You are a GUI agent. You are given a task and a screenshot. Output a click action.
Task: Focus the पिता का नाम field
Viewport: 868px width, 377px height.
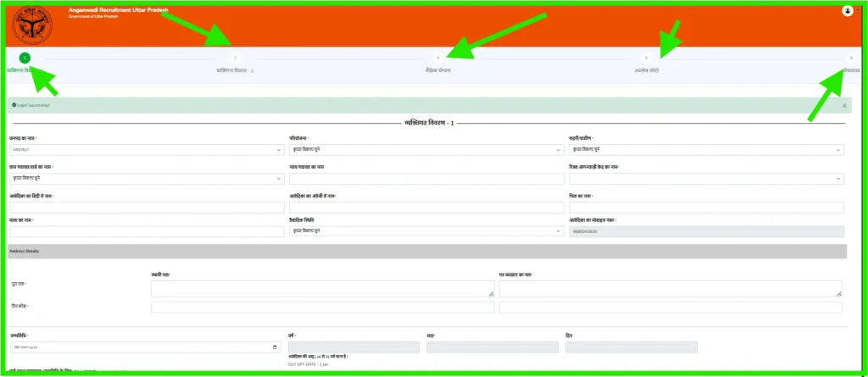click(x=706, y=208)
